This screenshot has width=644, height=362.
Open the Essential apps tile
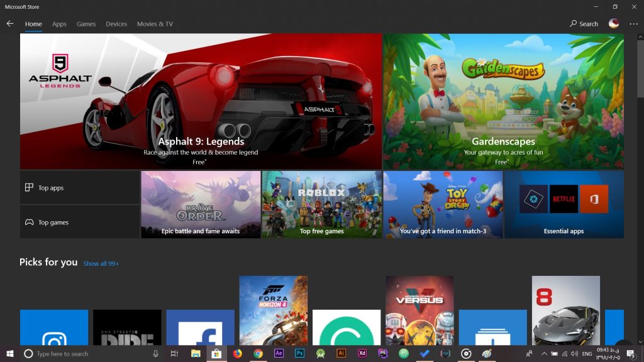tap(563, 204)
